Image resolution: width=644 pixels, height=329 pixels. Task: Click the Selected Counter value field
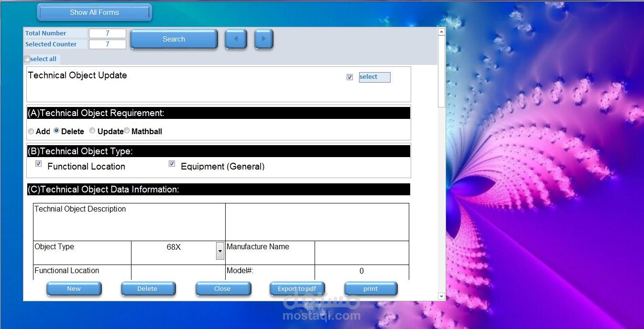tap(108, 44)
